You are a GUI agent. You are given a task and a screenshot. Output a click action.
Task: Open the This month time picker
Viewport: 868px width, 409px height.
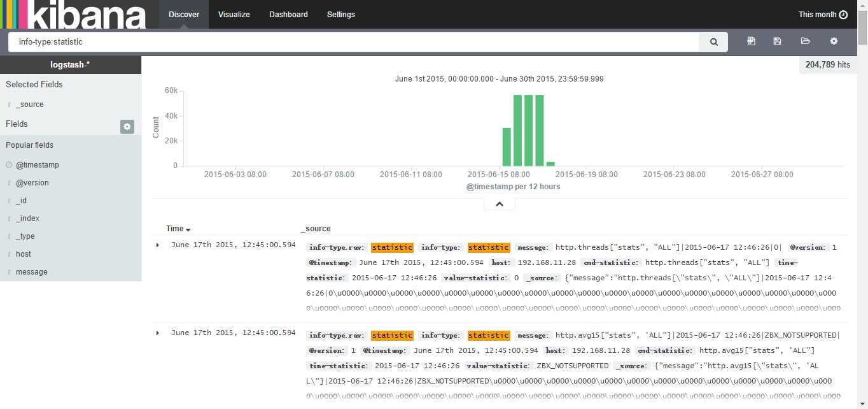click(823, 15)
